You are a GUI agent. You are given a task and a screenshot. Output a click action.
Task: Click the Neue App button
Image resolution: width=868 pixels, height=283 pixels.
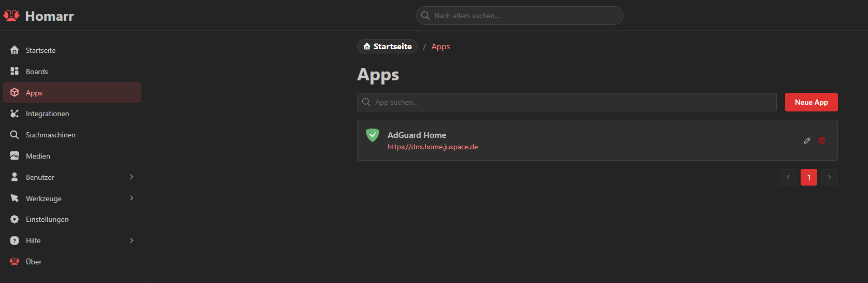pyautogui.click(x=811, y=102)
